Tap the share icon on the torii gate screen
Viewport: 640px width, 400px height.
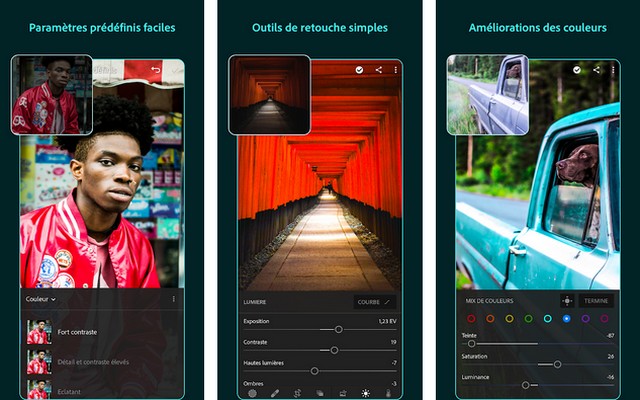click(379, 70)
